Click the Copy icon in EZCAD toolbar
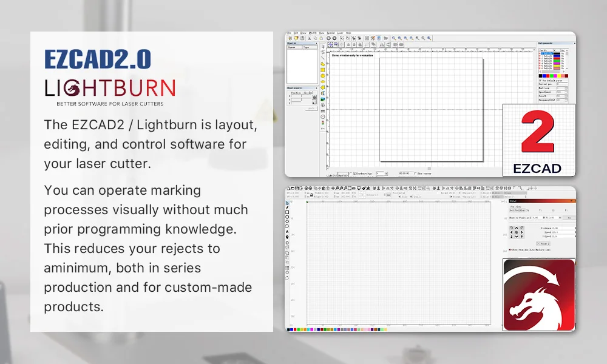607x364 pixels. pyautogui.click(x=316, y=38)
